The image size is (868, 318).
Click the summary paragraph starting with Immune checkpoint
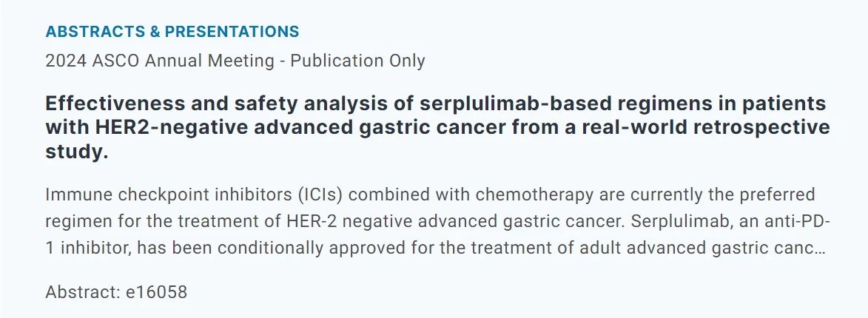click(429, 222)
